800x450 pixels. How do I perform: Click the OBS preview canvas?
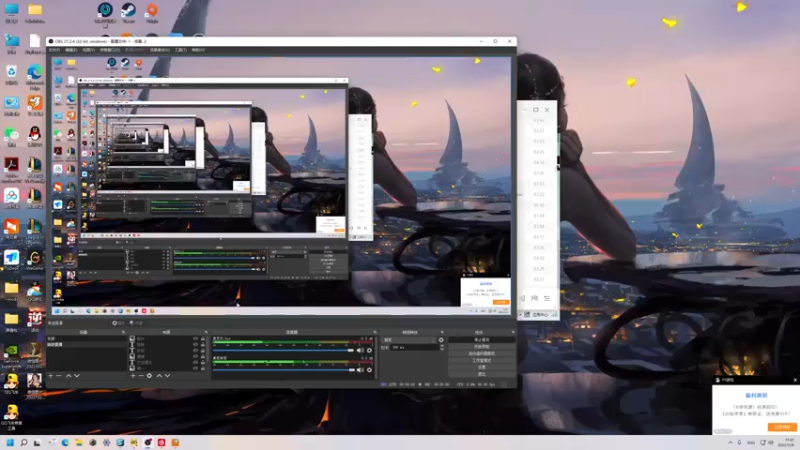tap(282, 186)
